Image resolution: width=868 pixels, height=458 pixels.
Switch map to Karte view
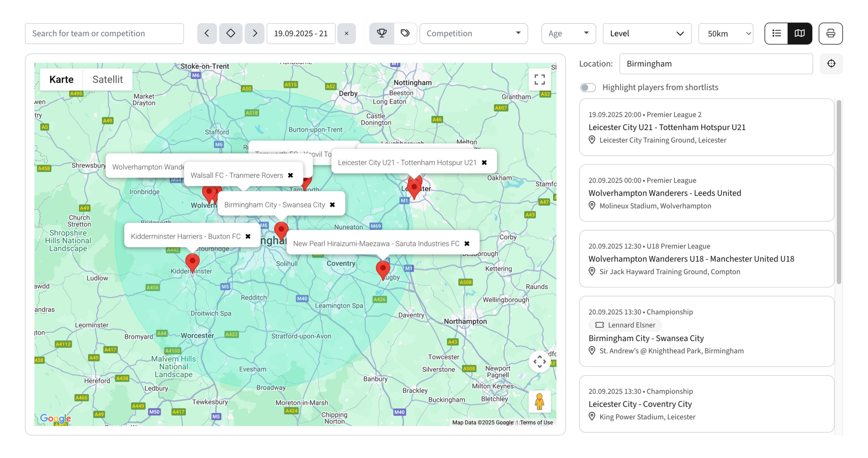61,79
